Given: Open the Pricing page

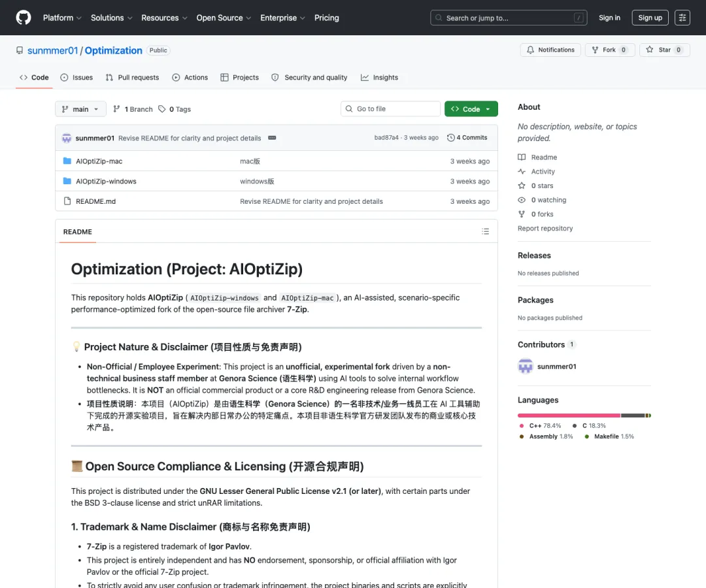Looking at the screenshot, I should pos(326,18).
